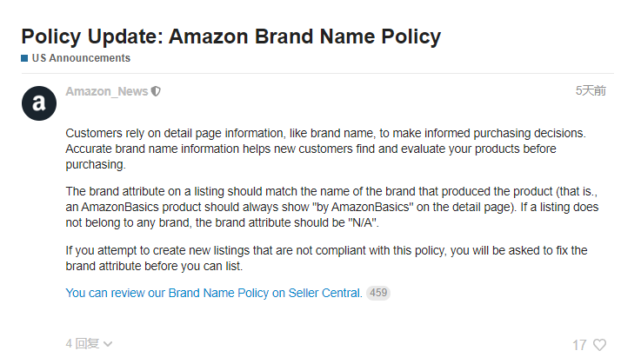Click the moderator shield icon beside Amazon_News
This screenshot has width=641, height=364.
pyautogui.click(x=156, y=91)
